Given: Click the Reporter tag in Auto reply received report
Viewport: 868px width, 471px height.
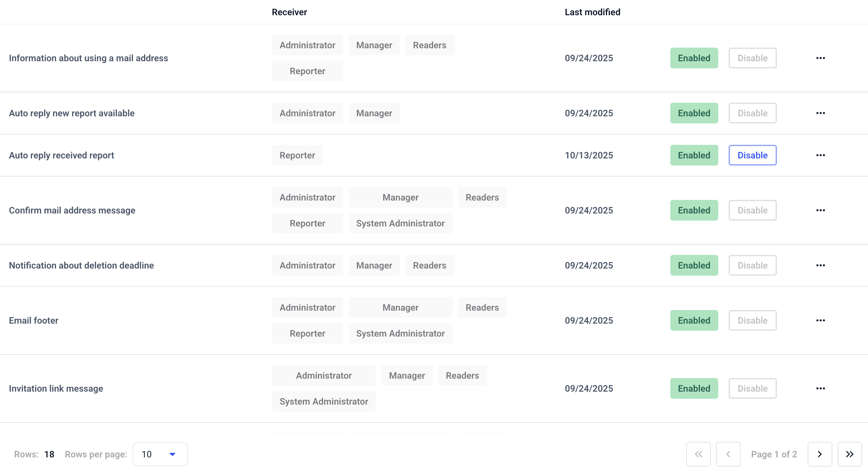Looking at the screenshot, I should 297,155.
